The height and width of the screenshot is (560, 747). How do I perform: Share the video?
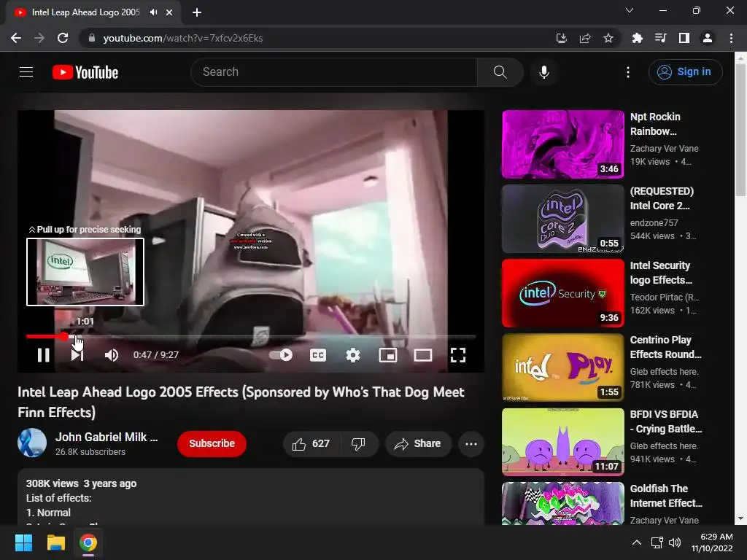418,444
